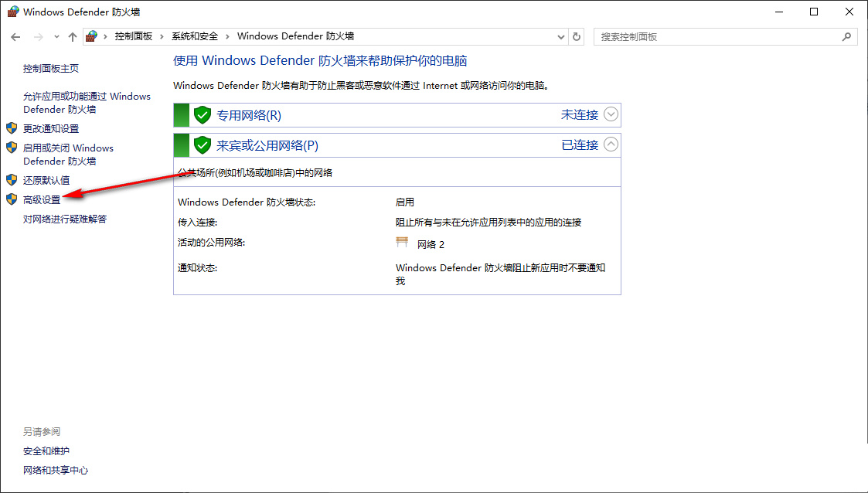868x493 pixels.
Task: Click the bench icon beside 网络 2
Action: [402, 243]
